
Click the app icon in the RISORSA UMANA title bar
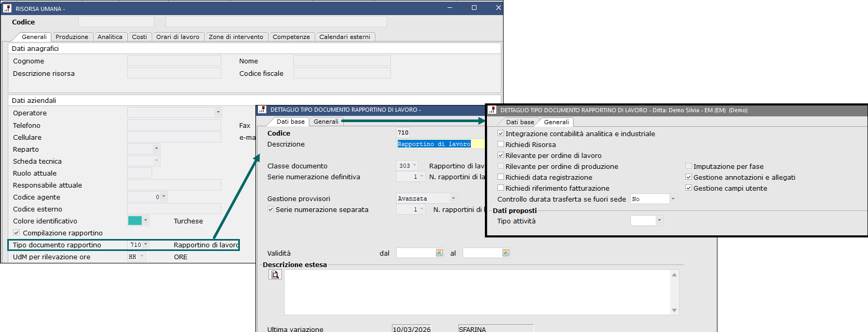[x=7, y=8]
